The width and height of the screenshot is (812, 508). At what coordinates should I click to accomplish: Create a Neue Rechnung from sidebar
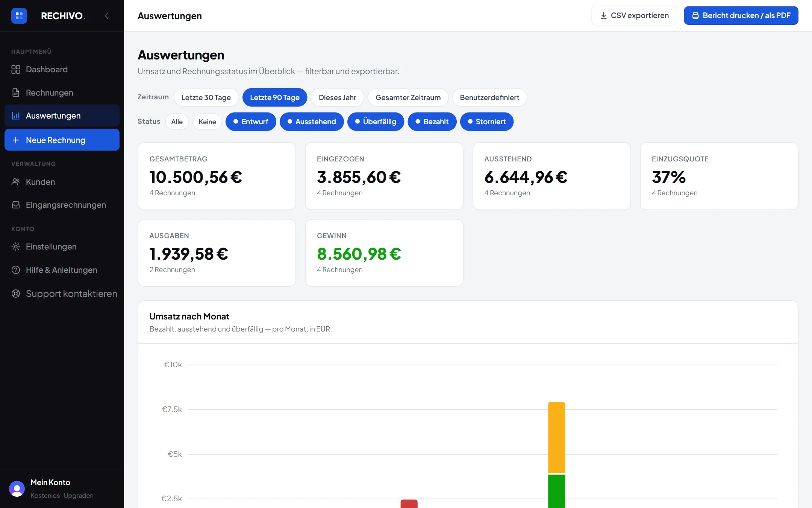point(62,140)
